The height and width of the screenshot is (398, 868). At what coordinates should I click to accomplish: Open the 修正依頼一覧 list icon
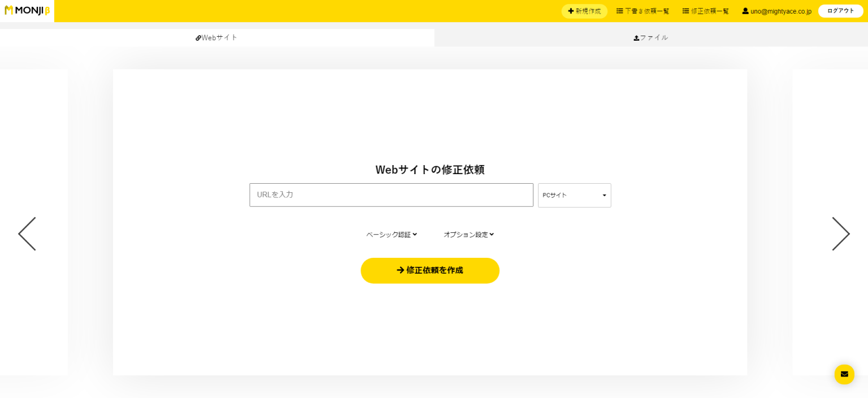pos(685,11)
